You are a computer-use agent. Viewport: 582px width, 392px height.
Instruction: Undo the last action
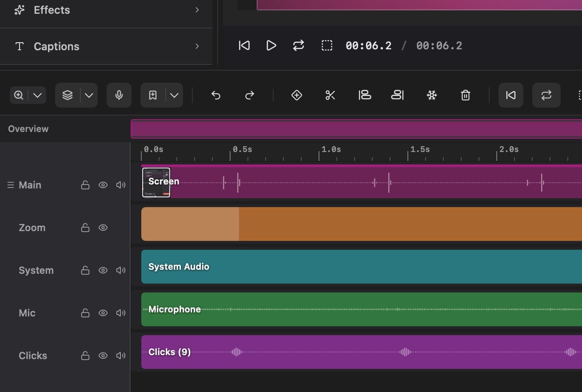coord(216,95)
